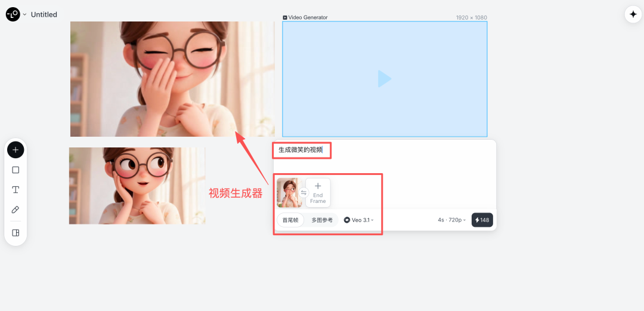Switch to 首尾帧 mode
This screenshot has width=644, height=311.
tap(290, 220)
